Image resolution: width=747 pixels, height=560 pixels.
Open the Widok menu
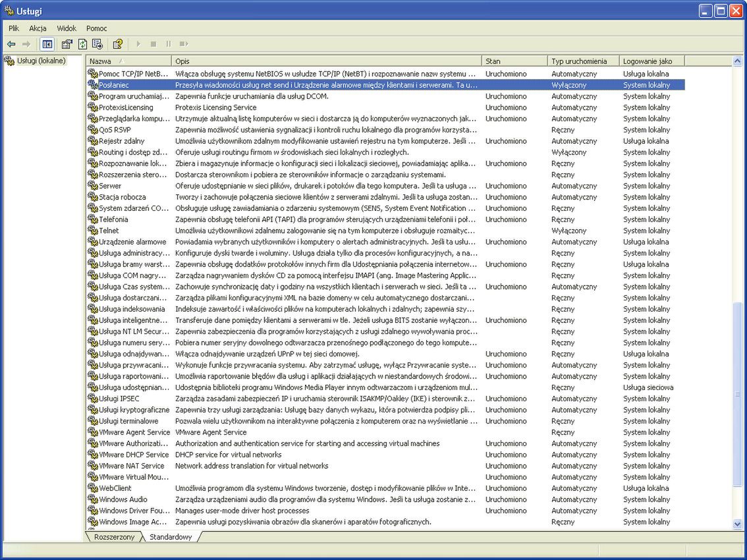(67, 28)
